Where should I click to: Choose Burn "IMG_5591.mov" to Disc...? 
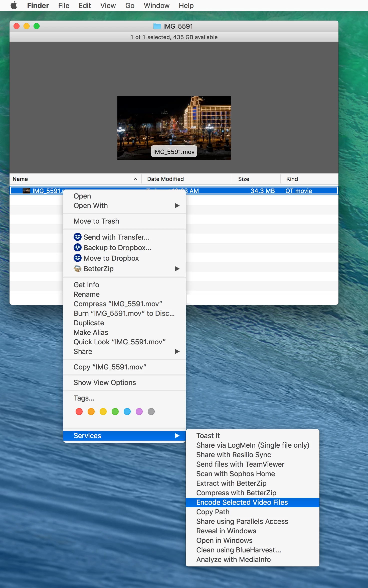(x=124, y=313)
